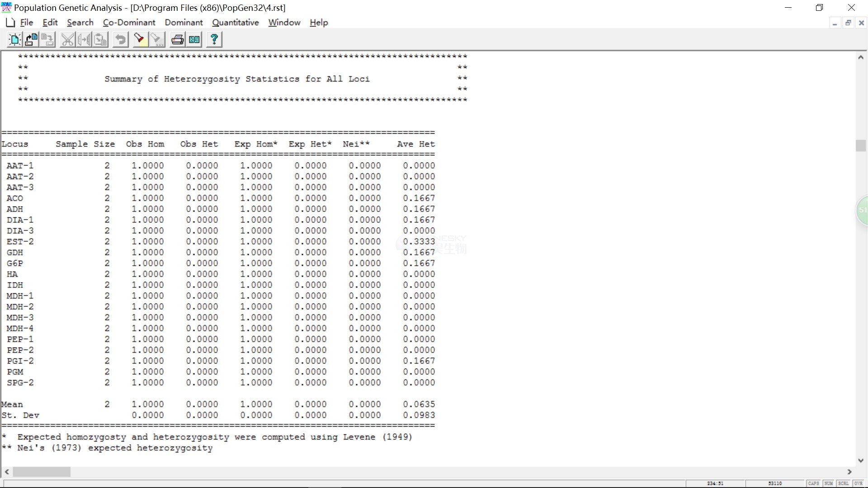868x488 pixels.
Task: Click the IDH locus row label
Action: [x=15, y=285]
